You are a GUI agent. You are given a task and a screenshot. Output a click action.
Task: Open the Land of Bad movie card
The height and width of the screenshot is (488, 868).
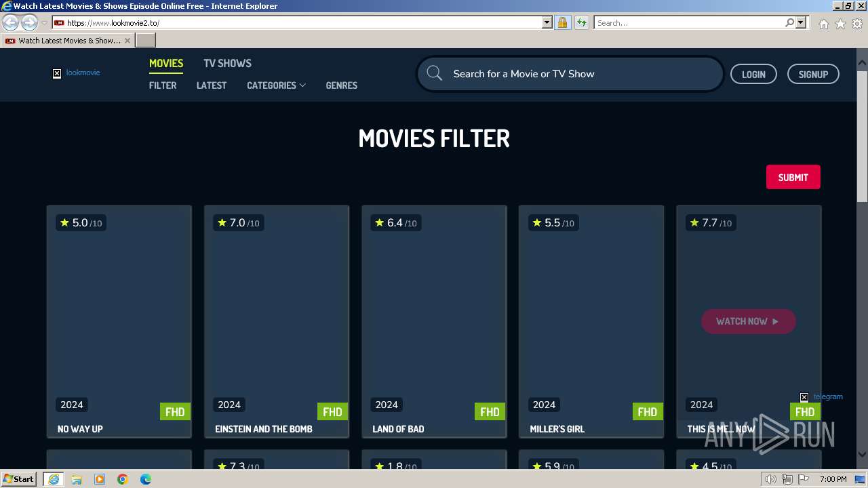(x=434, y=321)
